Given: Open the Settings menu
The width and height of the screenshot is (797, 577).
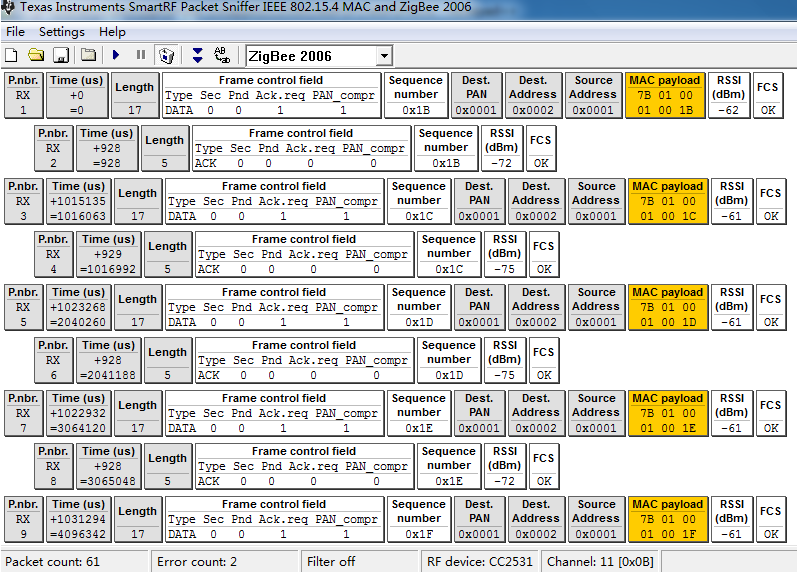Looking at the screenshot, I should click(x=62, y=32).
